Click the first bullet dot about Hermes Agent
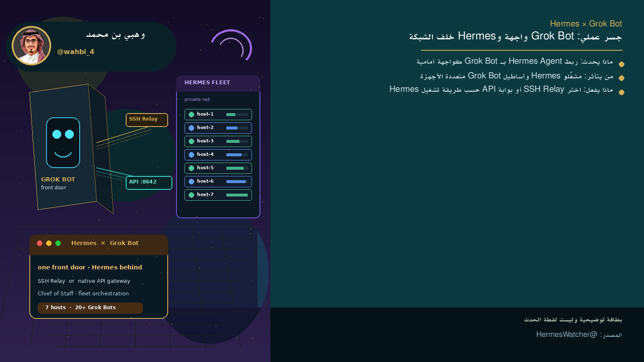Screen dimensions: 644x362 621,64
